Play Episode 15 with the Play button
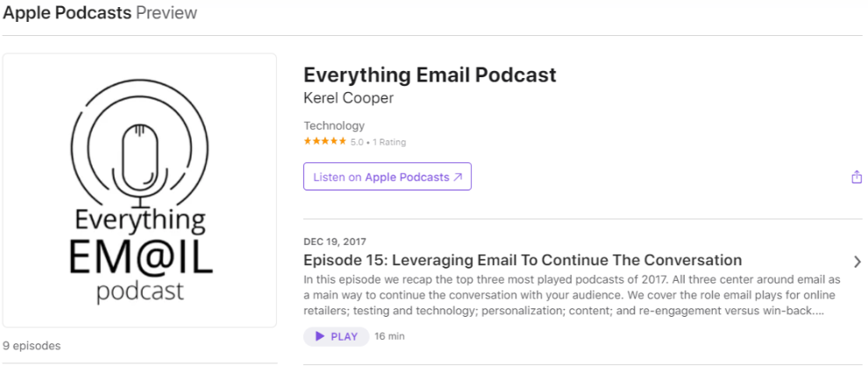 (336, 337)
